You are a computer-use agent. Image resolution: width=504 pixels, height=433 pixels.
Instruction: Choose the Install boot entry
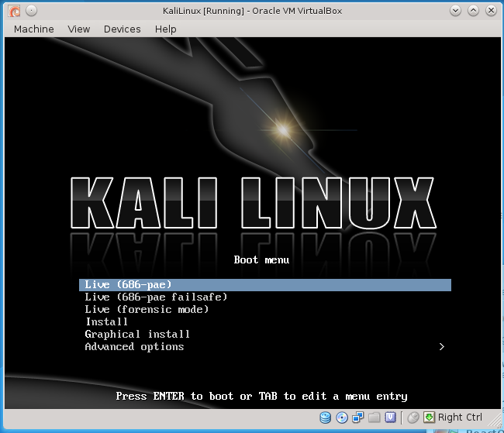coord(265,322)
